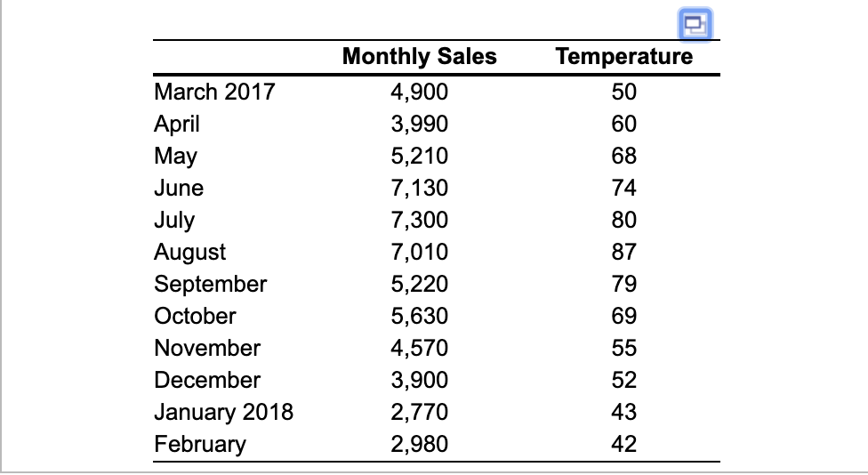The height and width of the screenshot is (475, 868).
Task: Click December sales value 3,900
Action: point(420,381)
